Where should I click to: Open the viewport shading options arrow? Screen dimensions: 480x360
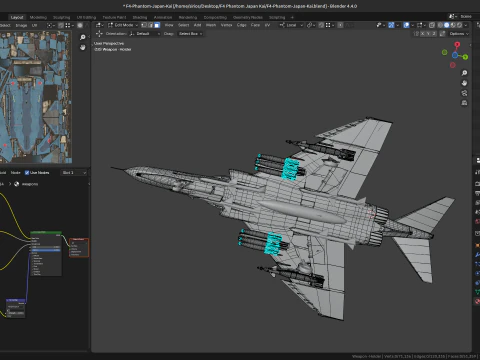(x=466, y=25)
